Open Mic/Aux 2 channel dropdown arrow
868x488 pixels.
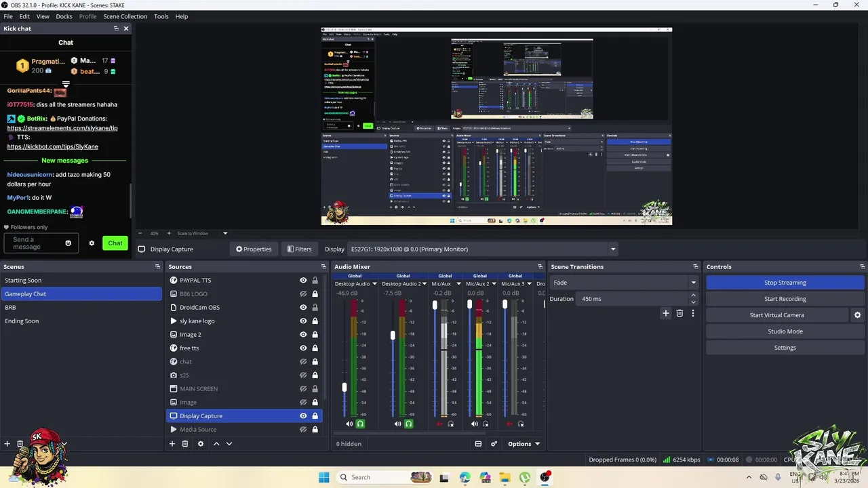point(494,284)
